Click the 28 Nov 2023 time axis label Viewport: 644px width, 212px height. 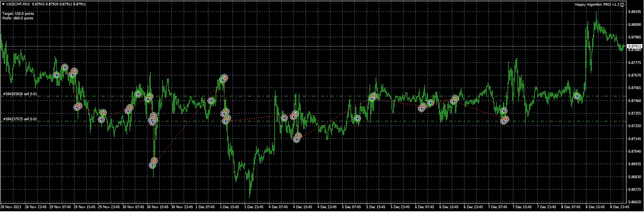click(10, 207)
